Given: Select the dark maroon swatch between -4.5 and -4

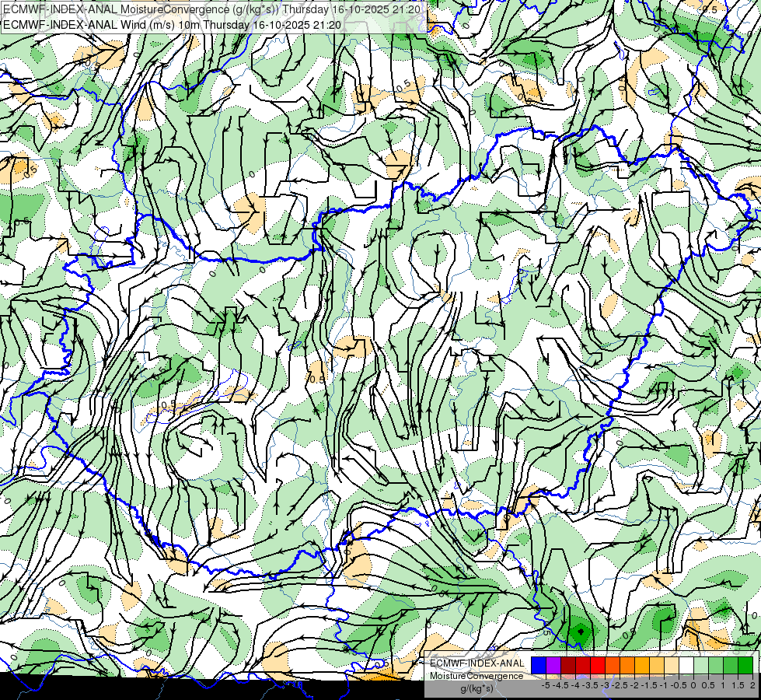Looking at the screenshot, I should 568,665.
